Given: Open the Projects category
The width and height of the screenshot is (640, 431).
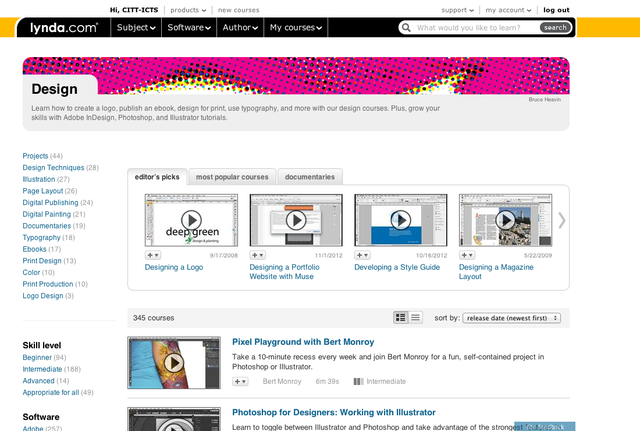Looking at the screenshot, I should point(36,156).
